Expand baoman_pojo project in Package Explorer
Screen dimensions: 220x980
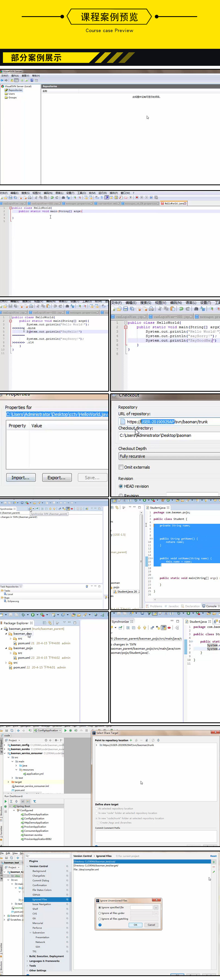[6, 648]
